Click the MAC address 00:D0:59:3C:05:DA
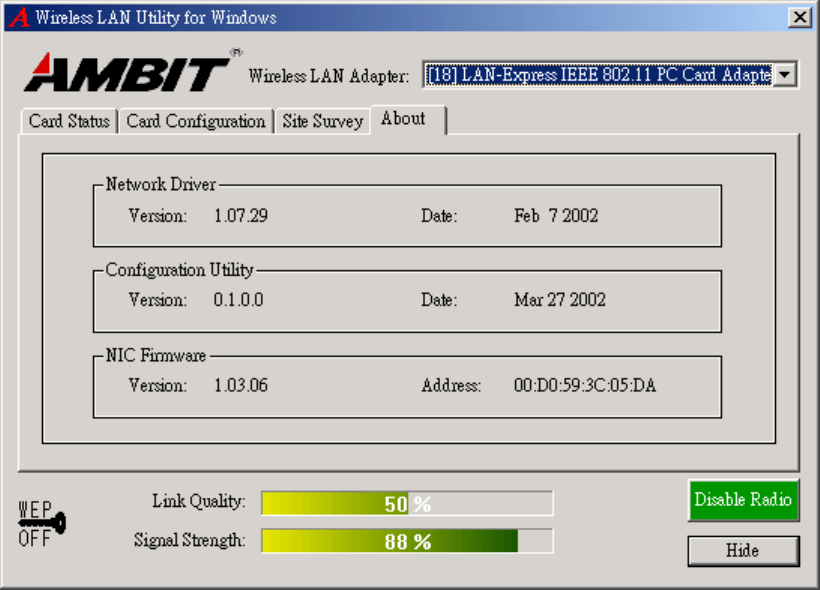Viewport: 820px width, 590px height. coord(585,385)
